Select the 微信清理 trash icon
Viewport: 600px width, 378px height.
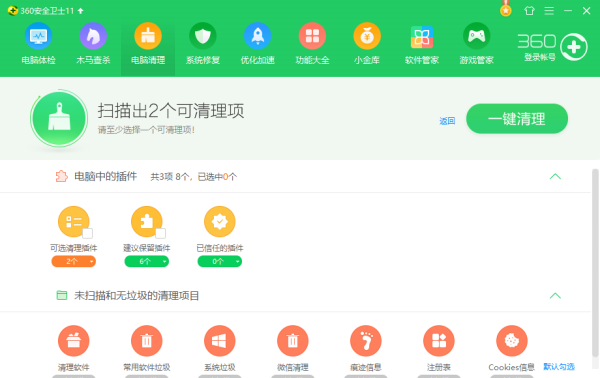pos(293,341)
